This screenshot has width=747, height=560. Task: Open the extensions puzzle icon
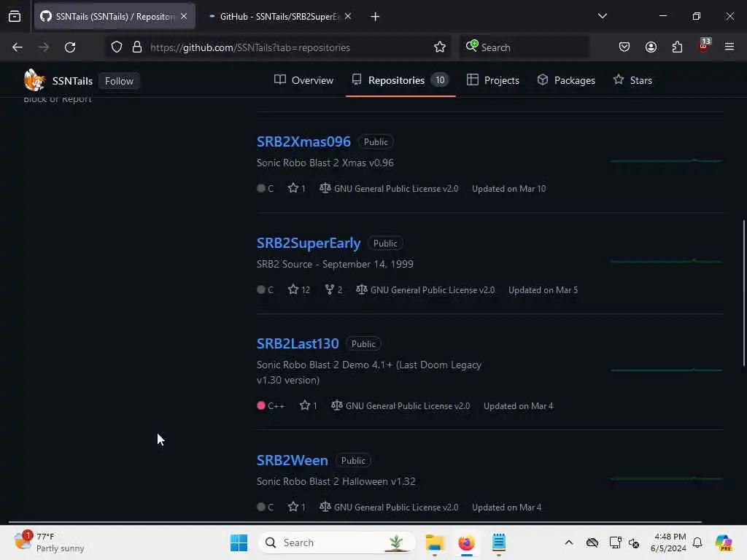coord(677,47)
